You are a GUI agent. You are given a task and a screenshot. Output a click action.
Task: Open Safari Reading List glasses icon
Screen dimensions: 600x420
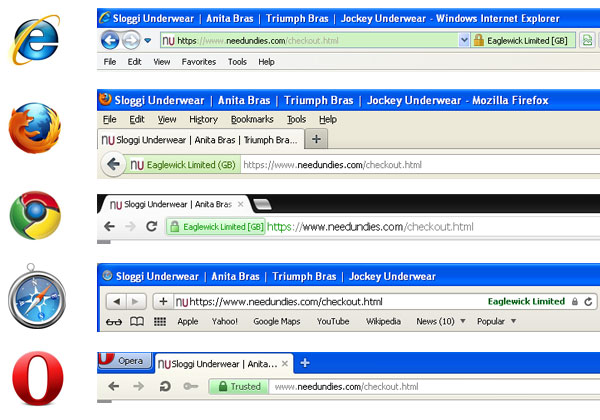(114, 322)
